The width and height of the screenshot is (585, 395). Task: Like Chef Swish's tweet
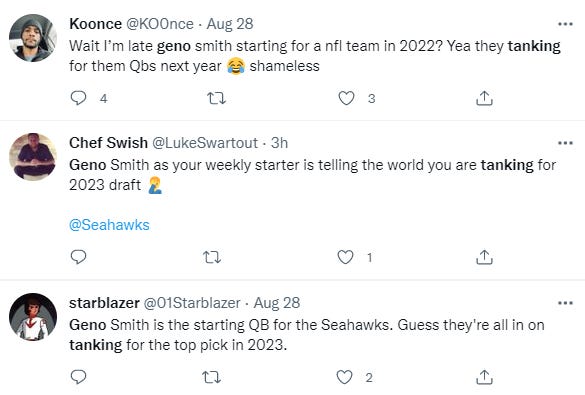[x=345, y=257]
